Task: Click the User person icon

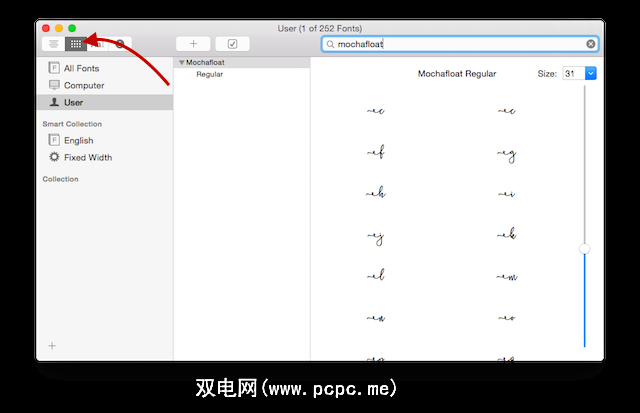Action: pyautogui.click(x=54, y=102)
